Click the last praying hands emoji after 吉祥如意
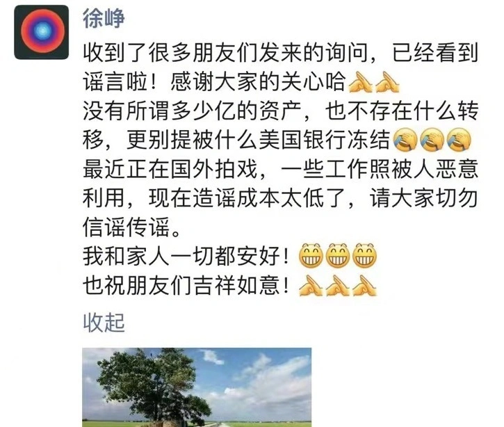This screenshot has width=504, height=427. click(365, 286)
